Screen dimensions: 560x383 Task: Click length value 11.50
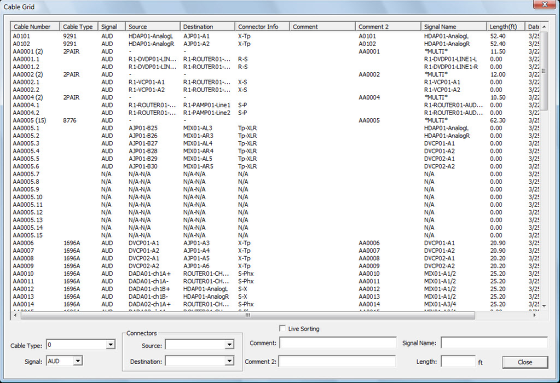click(498, 51)
